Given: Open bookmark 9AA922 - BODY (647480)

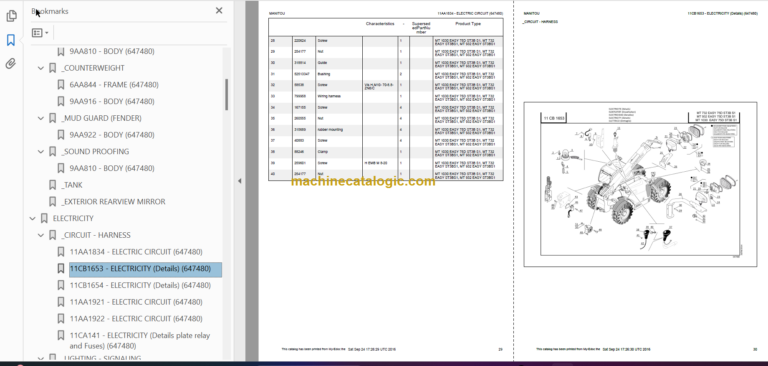Looking at the screenshot, I should [112, 135].
